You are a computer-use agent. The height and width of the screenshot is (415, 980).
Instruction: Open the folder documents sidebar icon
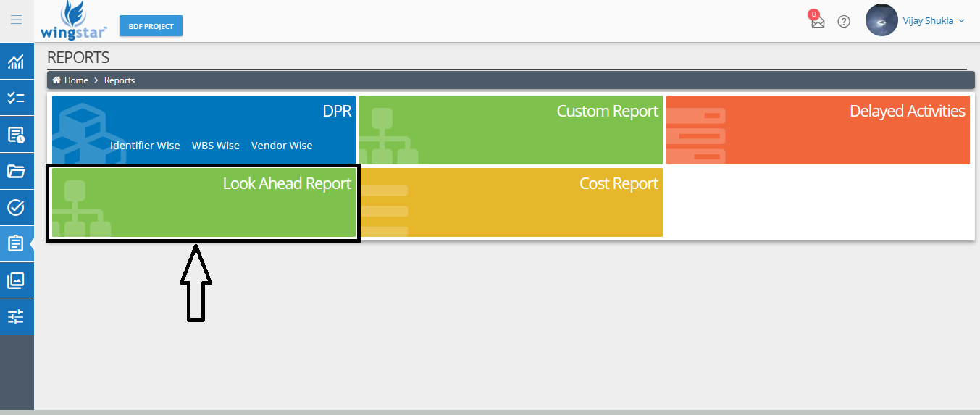coord(16,171)
